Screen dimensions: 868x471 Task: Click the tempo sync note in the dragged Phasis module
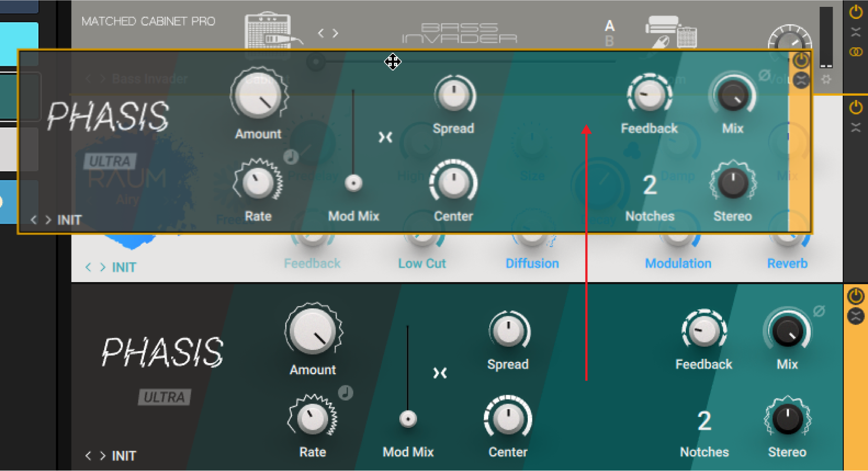click(x=291, y=156)
